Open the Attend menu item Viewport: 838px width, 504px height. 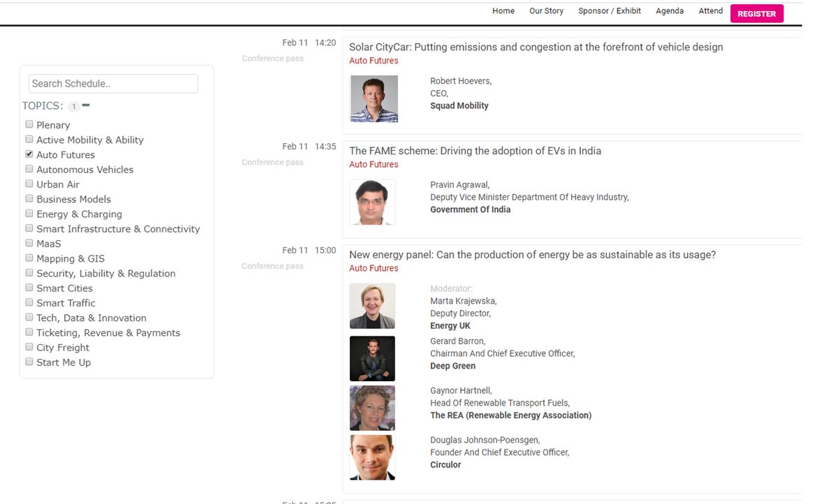[x=711, y=11]
